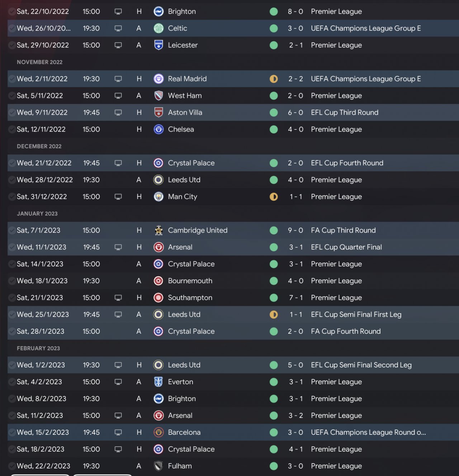Click the Fulham club badge

[x=158, y=466]
